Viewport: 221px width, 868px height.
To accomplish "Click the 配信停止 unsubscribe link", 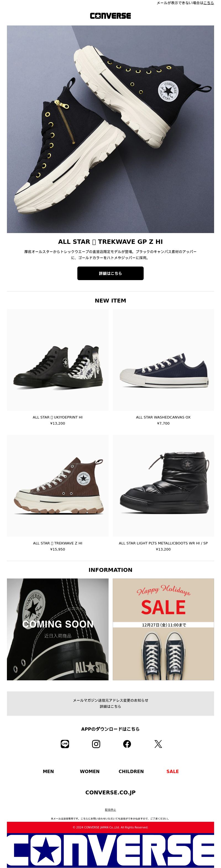I will (110, 810).
